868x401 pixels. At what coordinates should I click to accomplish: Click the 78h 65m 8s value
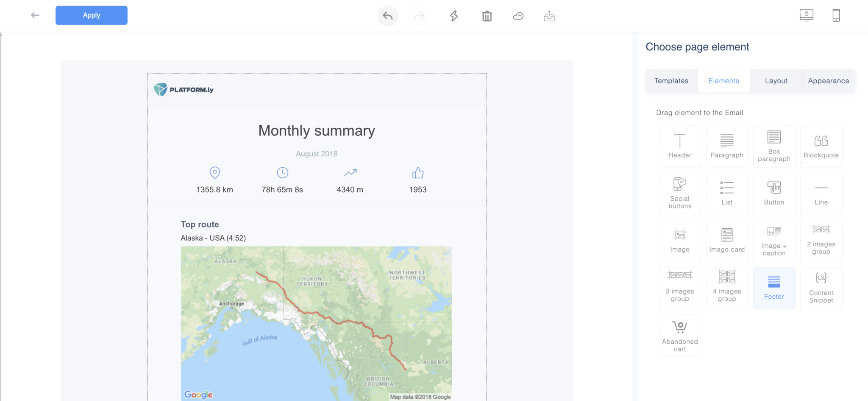(x=282, y=190)
